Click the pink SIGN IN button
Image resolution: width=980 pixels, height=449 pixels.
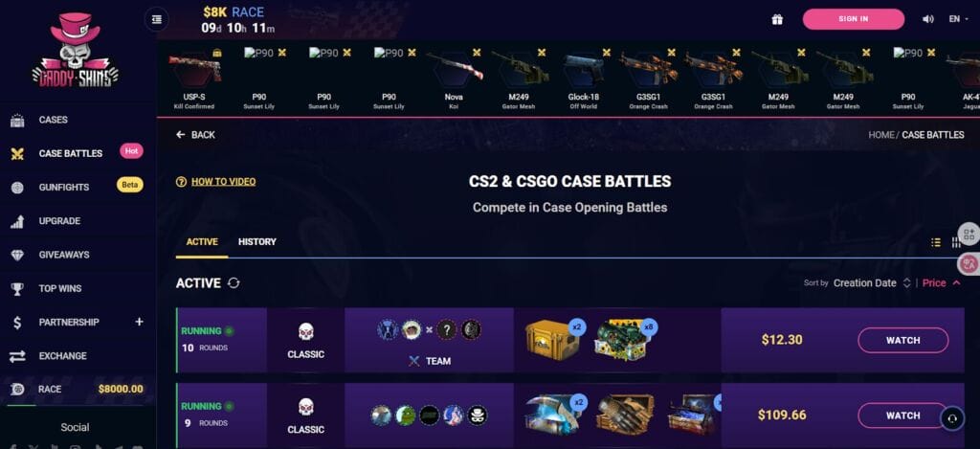tap(853, 19)
